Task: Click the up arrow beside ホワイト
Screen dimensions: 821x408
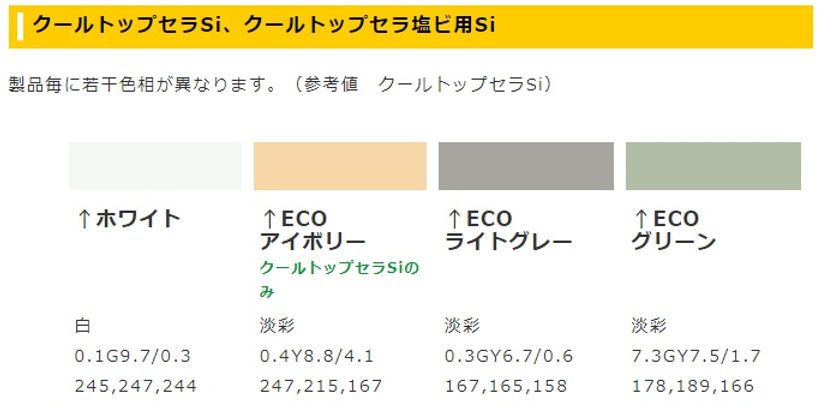Action: [x=84, y=219]
